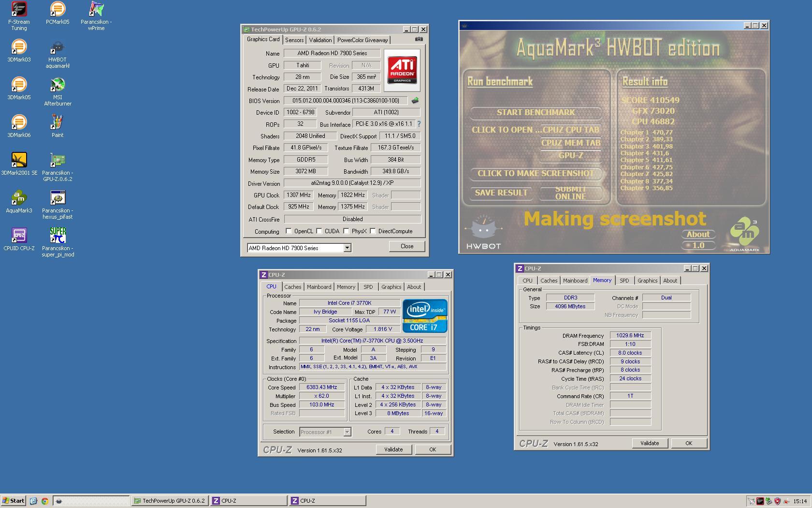Click the About button in AquaMark
The width and height of the screenshot is (812, 508).
click(698, 234)
